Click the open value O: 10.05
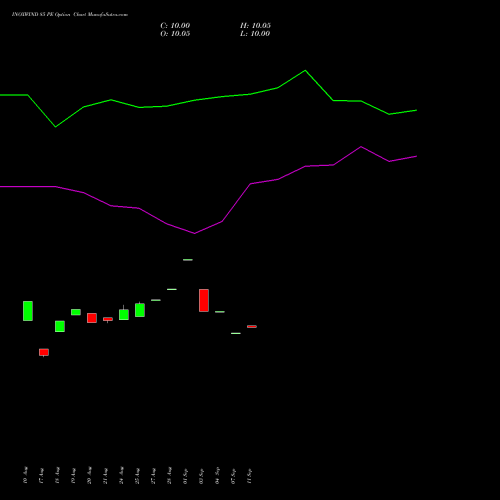500x500 pixels. pos(175,34)
